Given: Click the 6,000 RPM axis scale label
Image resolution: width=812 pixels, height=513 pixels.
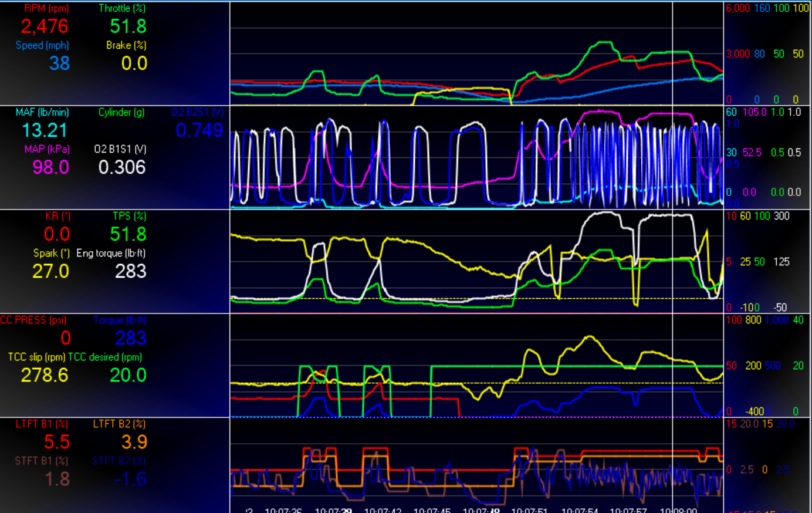Looking at the screenshot, I should point(737,8).
